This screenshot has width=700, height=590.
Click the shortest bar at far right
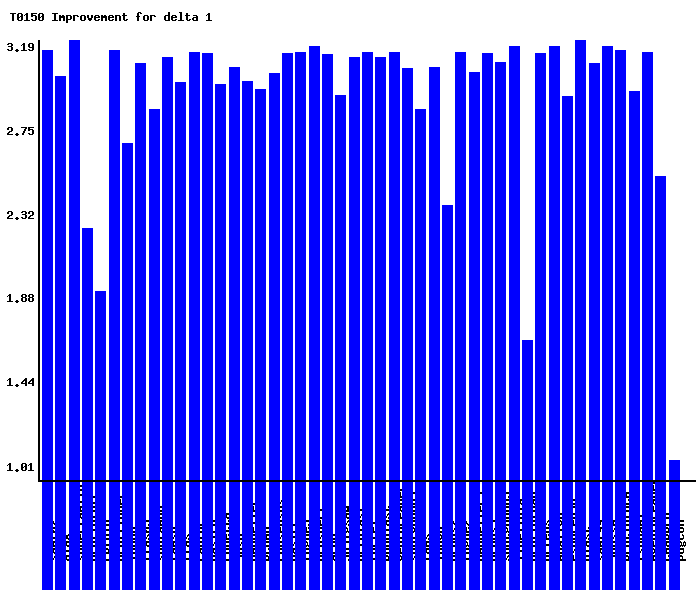pyautogui.click(x=674, y=471)
